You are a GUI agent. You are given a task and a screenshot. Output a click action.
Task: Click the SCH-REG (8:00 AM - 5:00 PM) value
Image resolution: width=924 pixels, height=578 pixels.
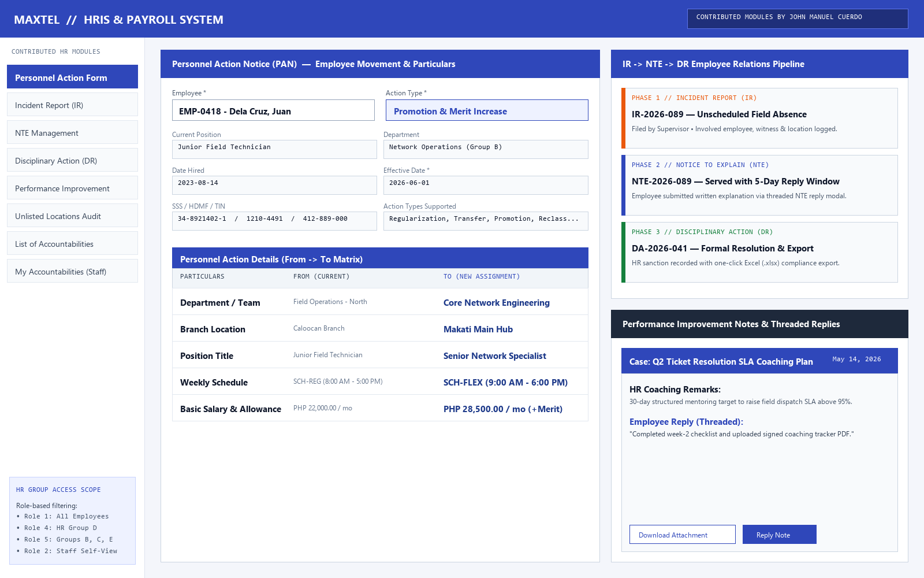338,381
